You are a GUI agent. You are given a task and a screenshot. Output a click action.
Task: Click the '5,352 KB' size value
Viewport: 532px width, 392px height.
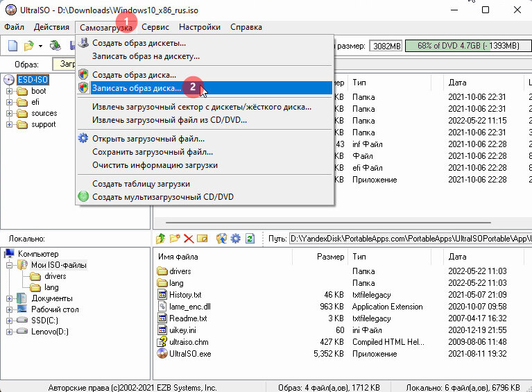[329, 354]
